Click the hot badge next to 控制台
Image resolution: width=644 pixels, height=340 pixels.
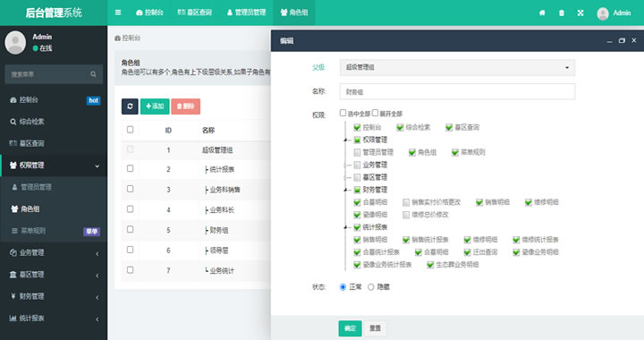[93, 100]
